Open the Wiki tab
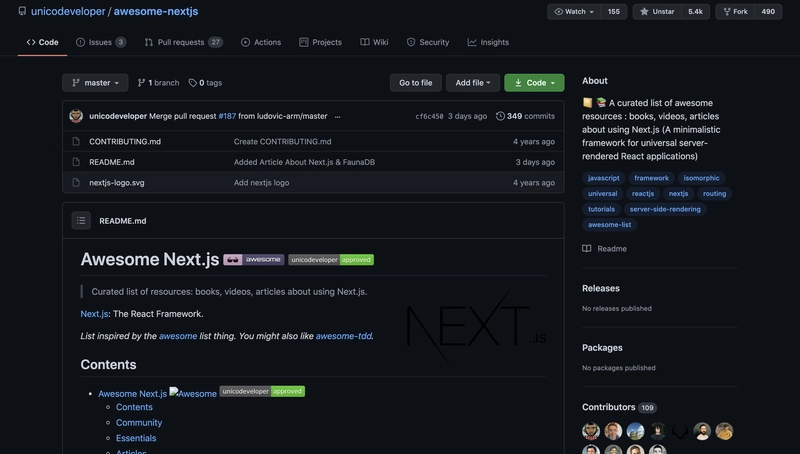800x454 pixels. tap(374, 42)
